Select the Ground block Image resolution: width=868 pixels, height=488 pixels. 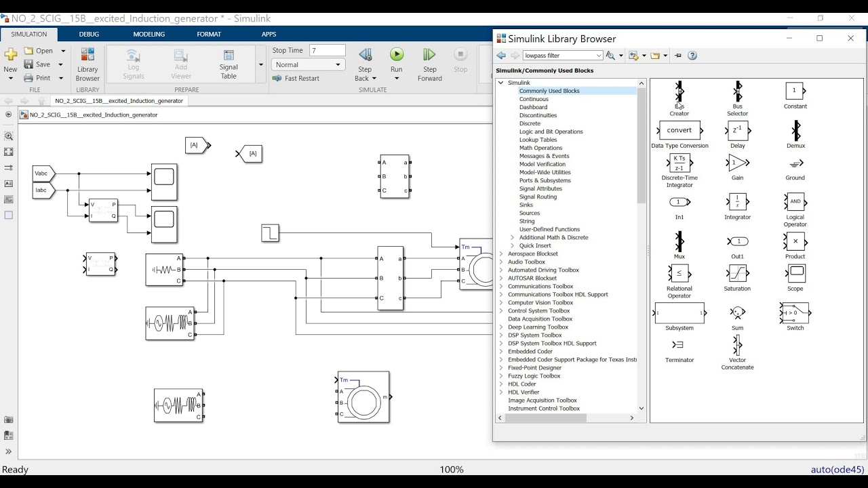pyautogui.click(x=795, y=163)
